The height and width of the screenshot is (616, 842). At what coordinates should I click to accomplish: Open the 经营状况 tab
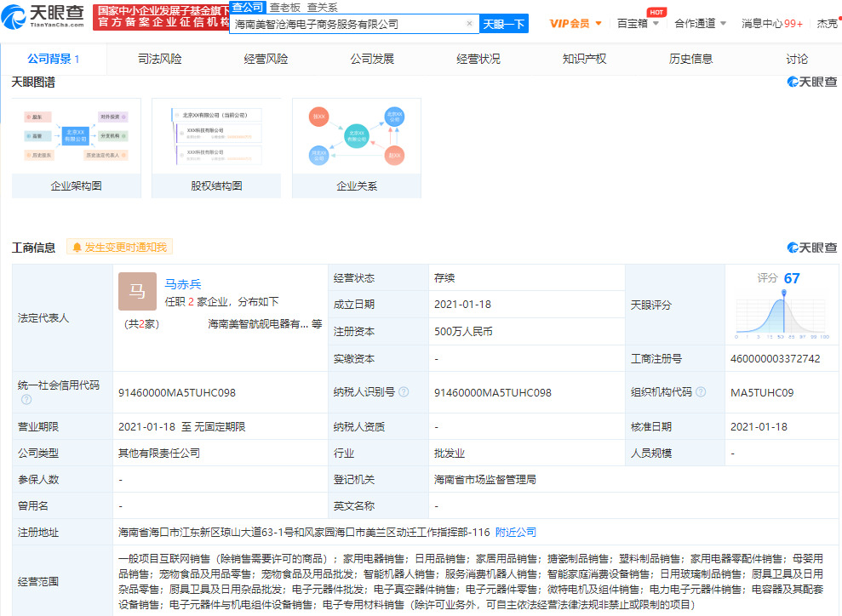pyautogui.click(x=478, y=59)
